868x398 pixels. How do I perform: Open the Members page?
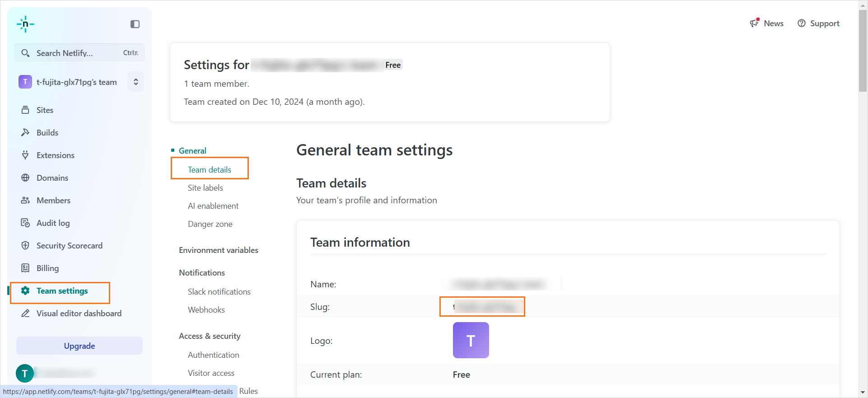pos(53,200)
